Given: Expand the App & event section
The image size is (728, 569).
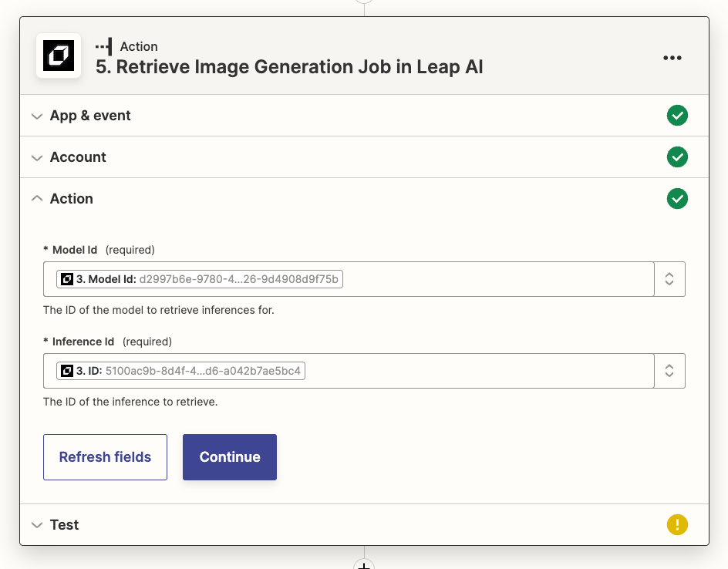Looking at the screenshot, I should 36,116.
